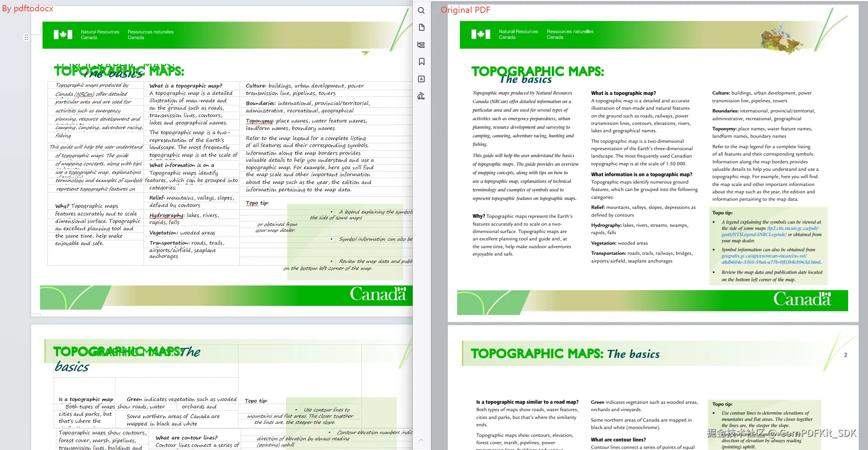The height and width of the screenshot is (450, 868).
Task: Click 'What are contour lines?' heading in the PDF
Action: (x=618, y=440)
